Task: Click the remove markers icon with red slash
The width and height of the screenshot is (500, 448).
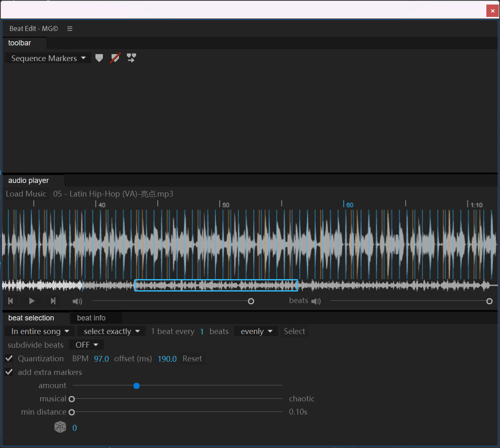Action: (x=115, y=58)
